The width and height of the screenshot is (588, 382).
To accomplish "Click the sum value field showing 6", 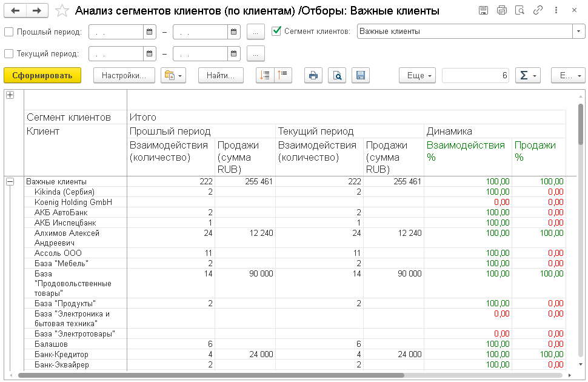I will 475,75.
